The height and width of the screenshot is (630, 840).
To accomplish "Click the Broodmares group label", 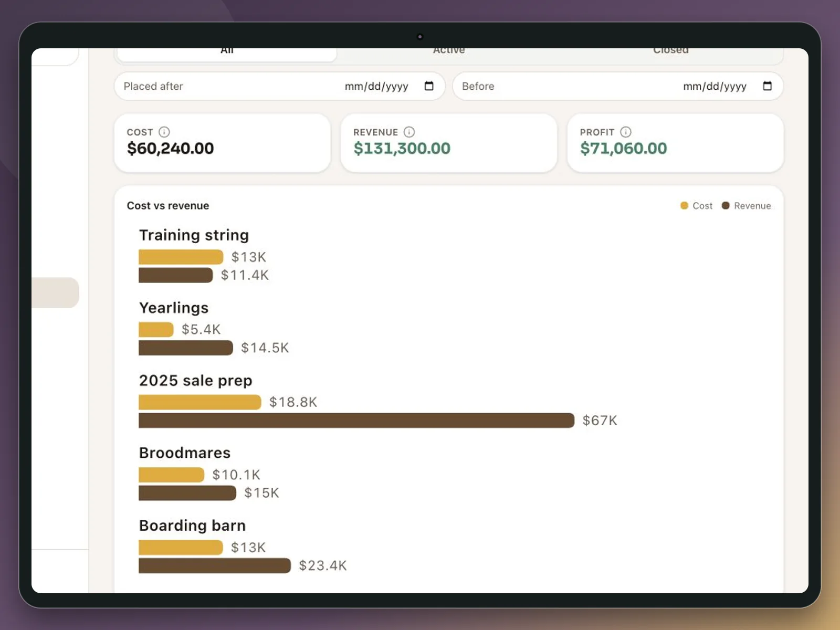I will (185, 453).
